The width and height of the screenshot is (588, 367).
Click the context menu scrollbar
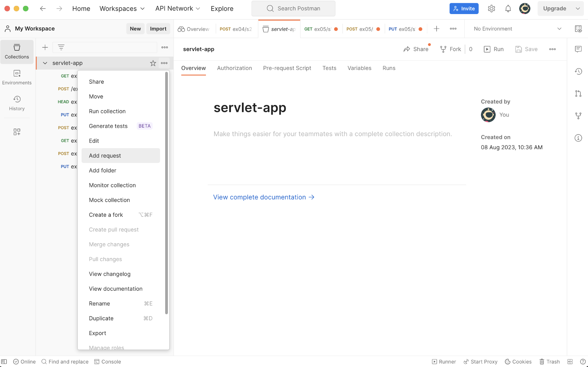pos(167,193)
